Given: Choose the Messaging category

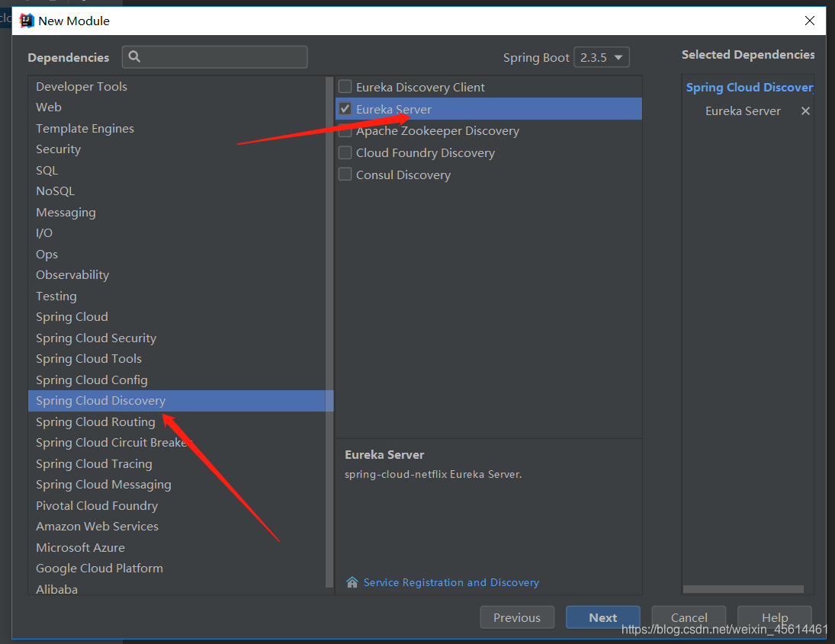Looking at the screenshot, I should 176,213.
